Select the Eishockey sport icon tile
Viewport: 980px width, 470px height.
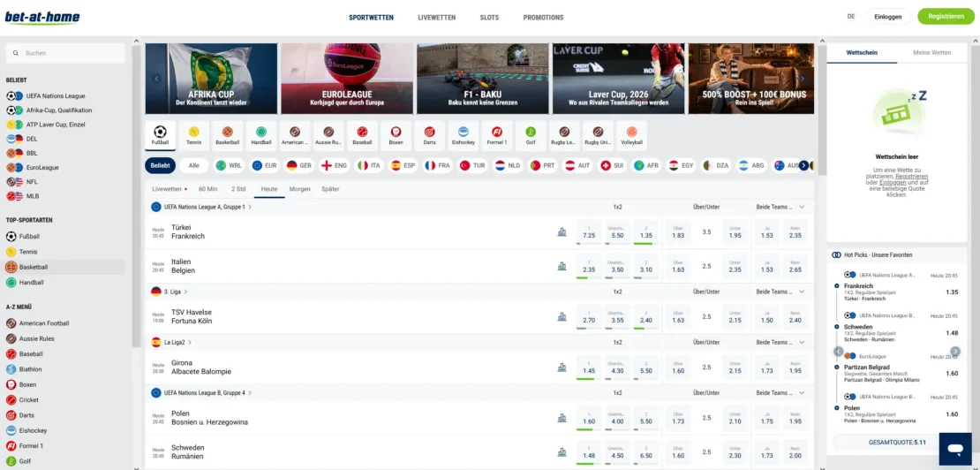[464, 136]
